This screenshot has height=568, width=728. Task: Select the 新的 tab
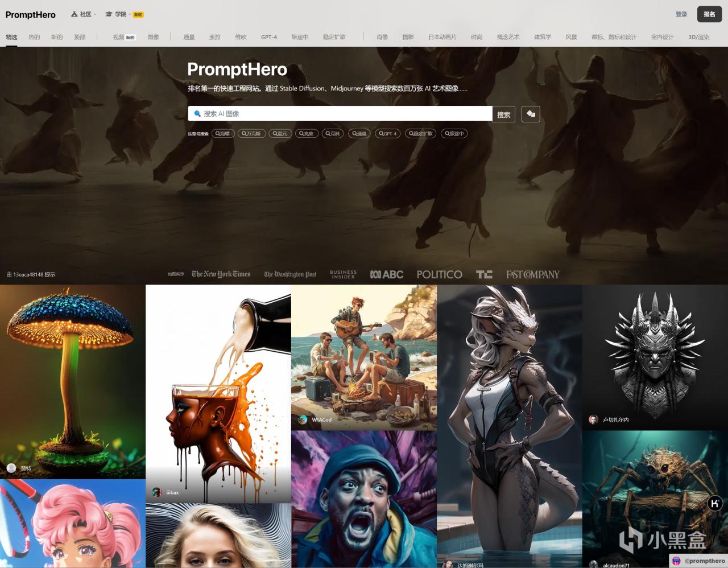pyautogui.click(x=57, y=37)
